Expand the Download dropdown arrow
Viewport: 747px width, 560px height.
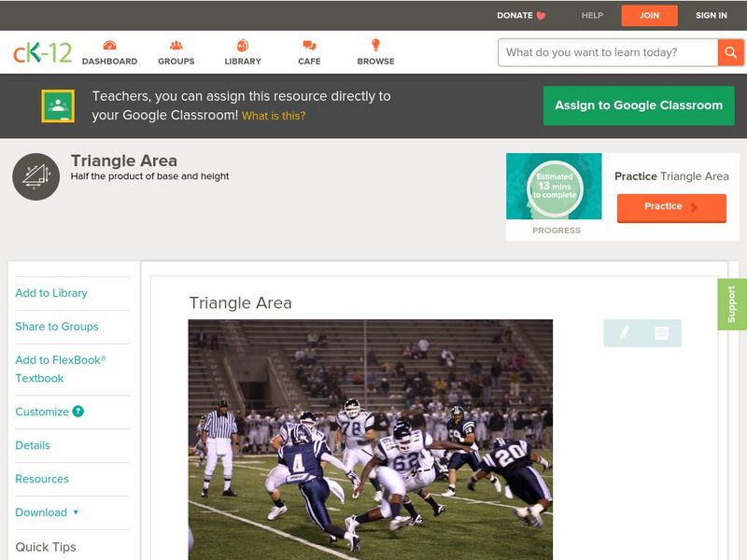[76, 512]
